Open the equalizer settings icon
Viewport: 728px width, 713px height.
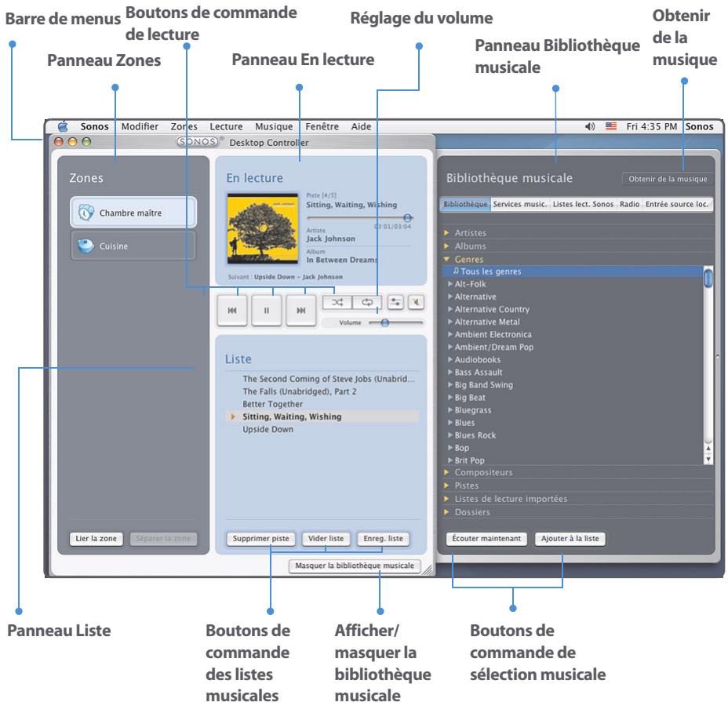395,303
